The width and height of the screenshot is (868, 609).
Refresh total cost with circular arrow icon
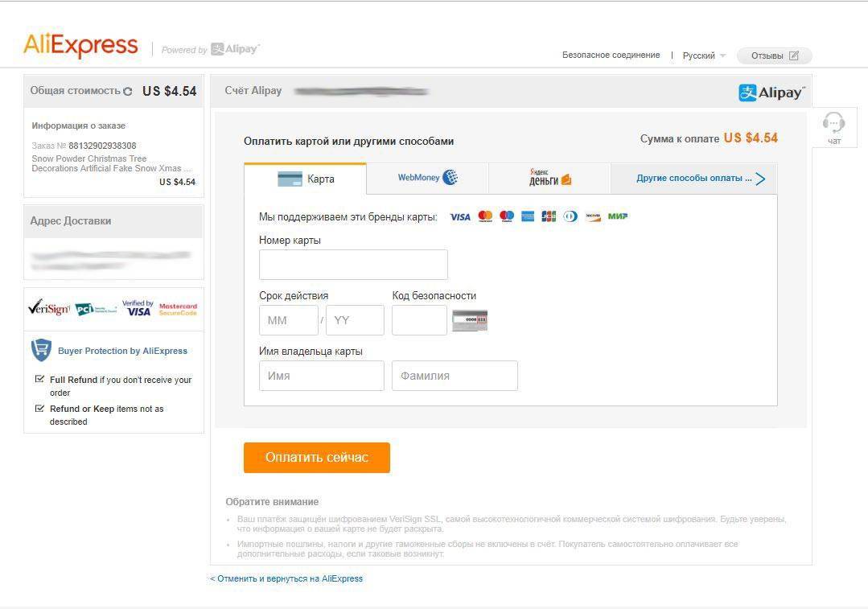(128, 92)
